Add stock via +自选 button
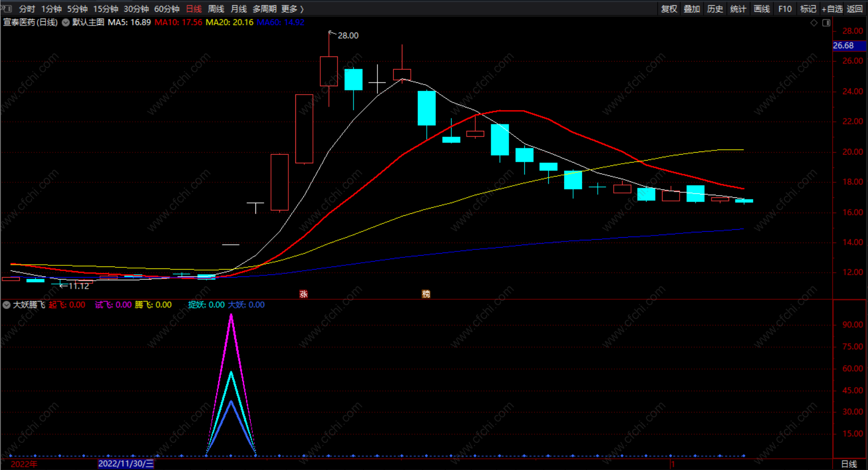The width and height of the screenshot is (868, 470). 832,9
